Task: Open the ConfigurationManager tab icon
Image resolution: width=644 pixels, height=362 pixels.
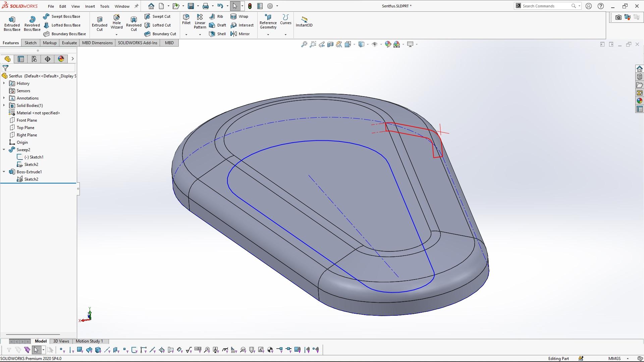Action: pyautogui.click(x=34, y=59)
